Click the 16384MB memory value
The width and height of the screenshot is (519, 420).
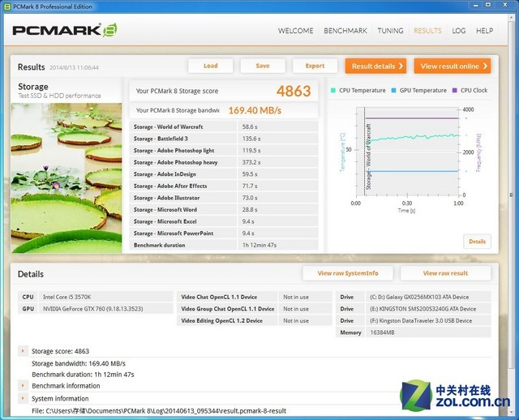coord(382,332)
